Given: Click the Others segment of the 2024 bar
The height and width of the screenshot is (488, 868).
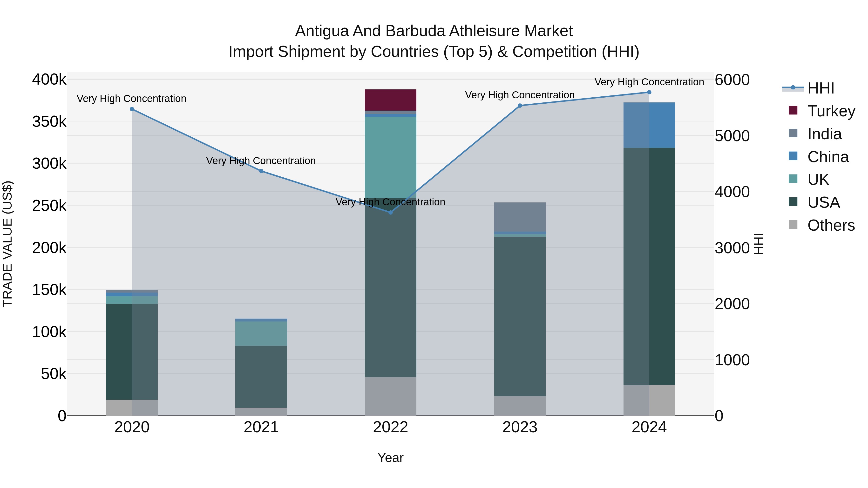Looking at the screenshot, I should pos(649,401).
